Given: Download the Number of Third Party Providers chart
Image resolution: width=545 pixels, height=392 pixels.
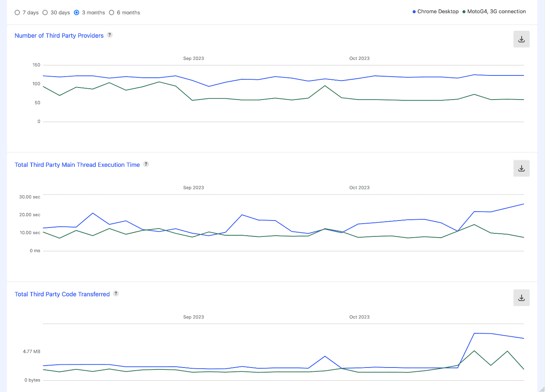Looking at the screenshot, I should pyautogui.click(x=521, y=39).
